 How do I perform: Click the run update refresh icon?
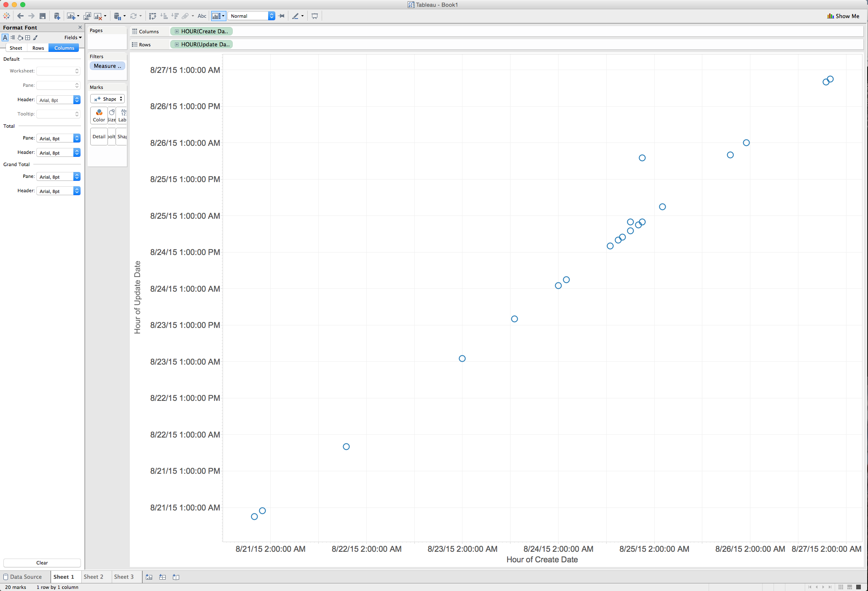[x=133, y=16]
